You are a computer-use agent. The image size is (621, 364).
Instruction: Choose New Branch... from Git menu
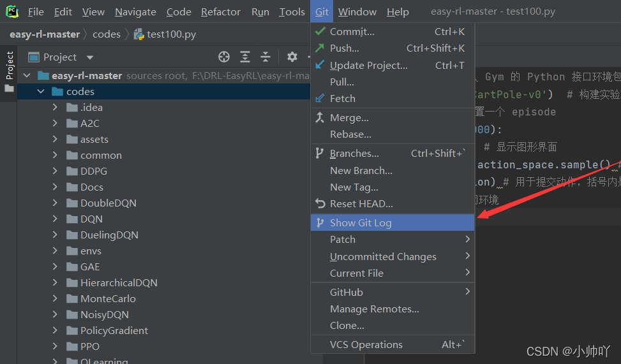[x=393, y=171]
